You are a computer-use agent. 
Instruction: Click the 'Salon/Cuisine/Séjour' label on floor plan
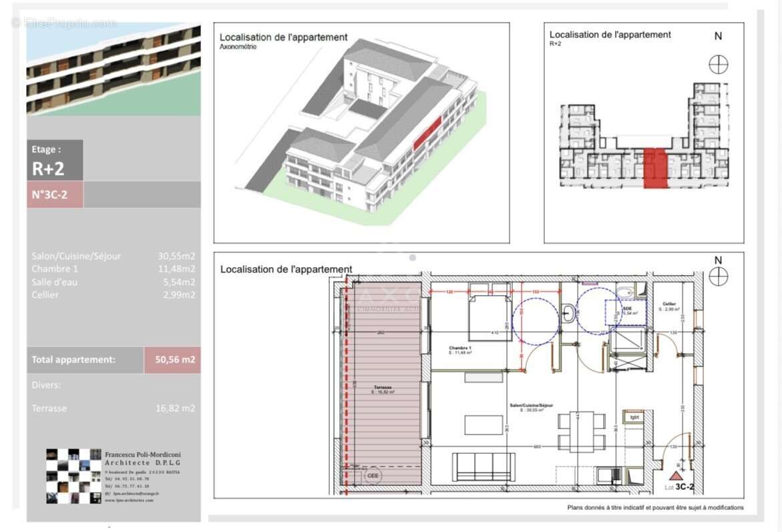pos(531,405)
